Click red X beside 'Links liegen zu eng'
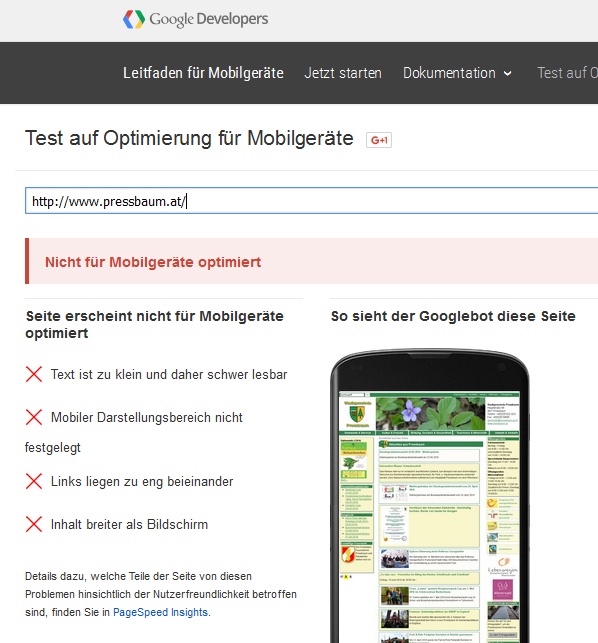The height and width of the screenshot is (643, 598). click(x=34, y=481)
